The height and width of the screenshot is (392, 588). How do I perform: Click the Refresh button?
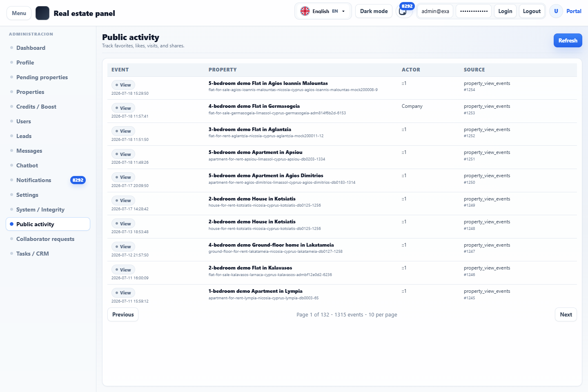[x=568, y=40]
